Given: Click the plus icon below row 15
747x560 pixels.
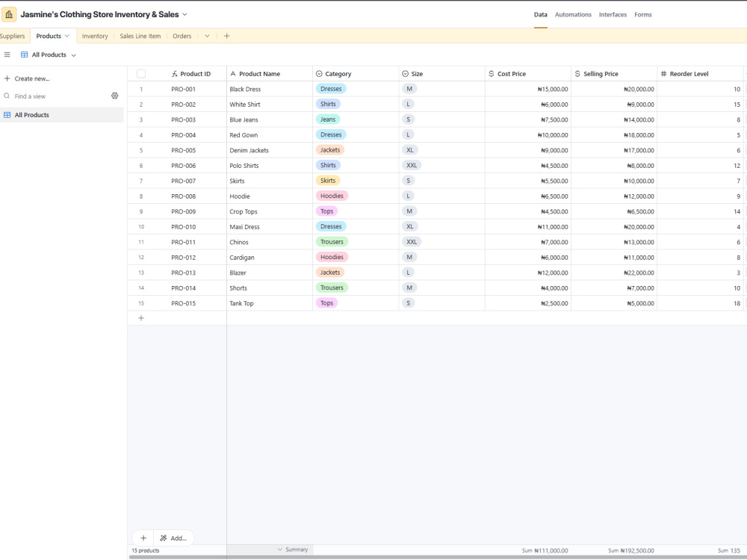Looking at the screenshot, I should tap(141, 318).
